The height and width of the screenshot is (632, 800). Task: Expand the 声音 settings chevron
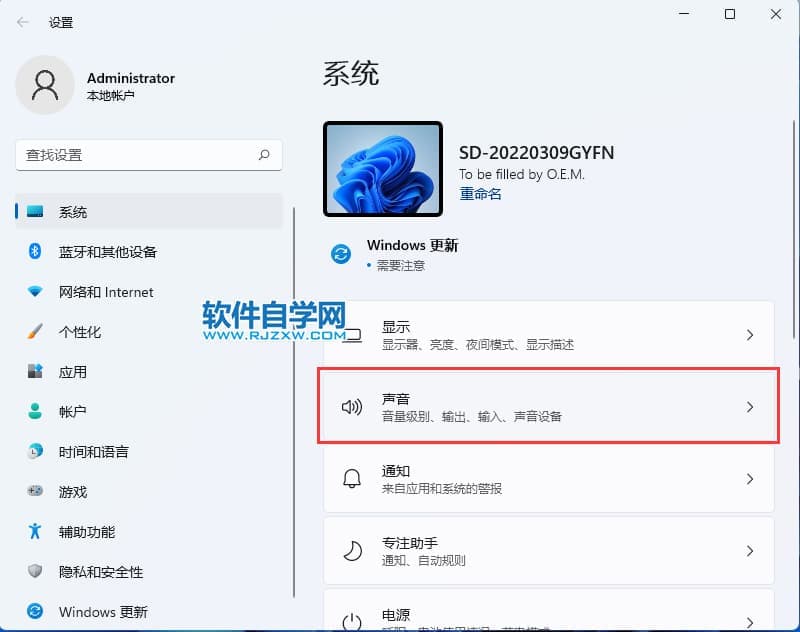[750, 407]
